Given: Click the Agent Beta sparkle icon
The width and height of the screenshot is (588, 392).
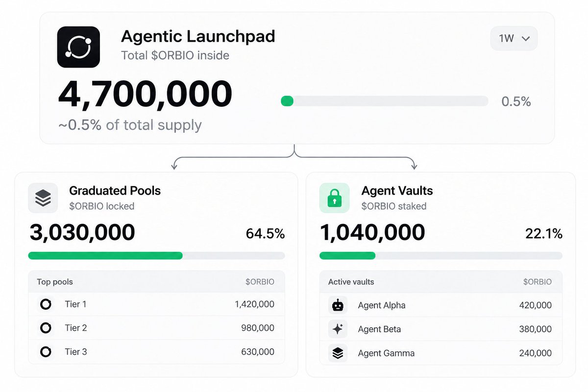Looking at the screenshot, I should point(338,329).
